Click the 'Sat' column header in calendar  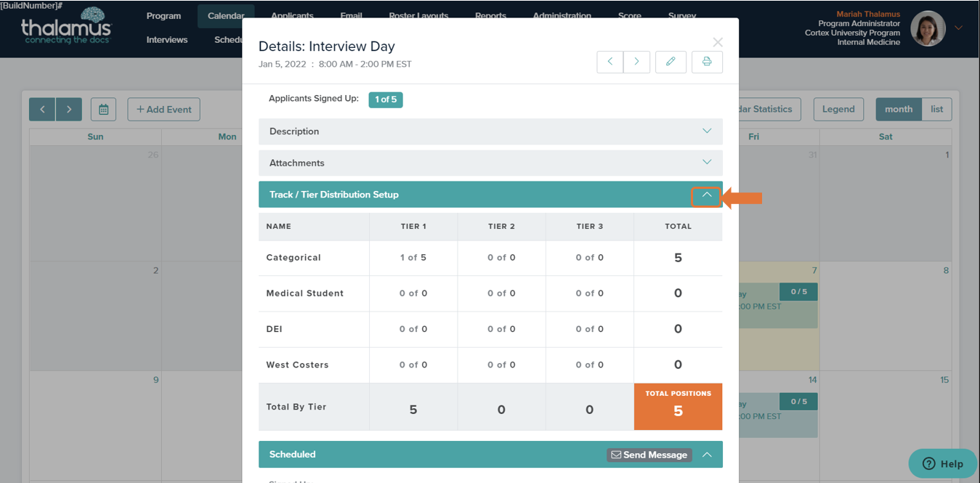click(x=886, y=137)
